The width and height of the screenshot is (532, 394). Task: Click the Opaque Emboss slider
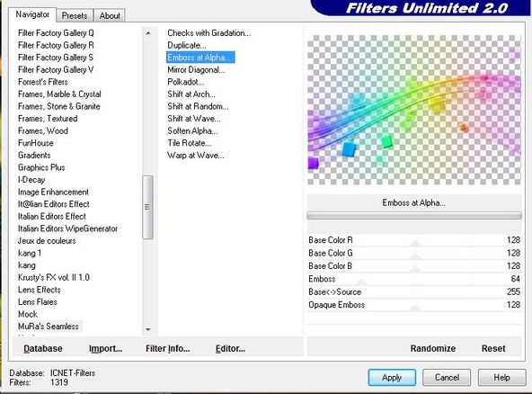pyautogui.click(x=414, y=308)
